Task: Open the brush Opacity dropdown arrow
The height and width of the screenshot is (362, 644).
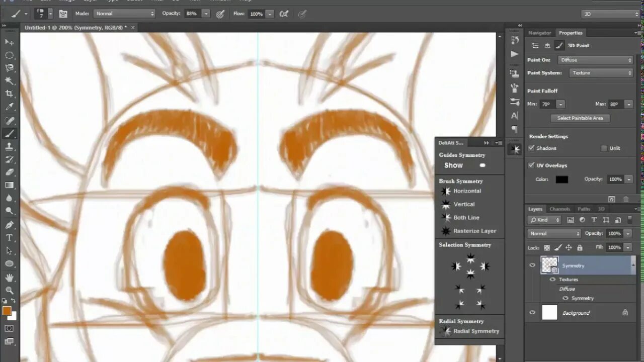Action: tap(206, 14)
